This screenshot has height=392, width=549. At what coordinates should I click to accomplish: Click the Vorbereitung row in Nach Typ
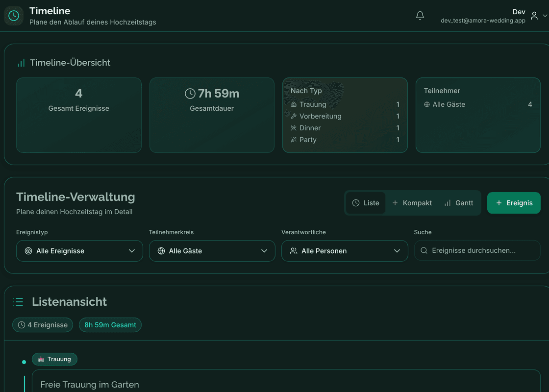pos(345,116)
